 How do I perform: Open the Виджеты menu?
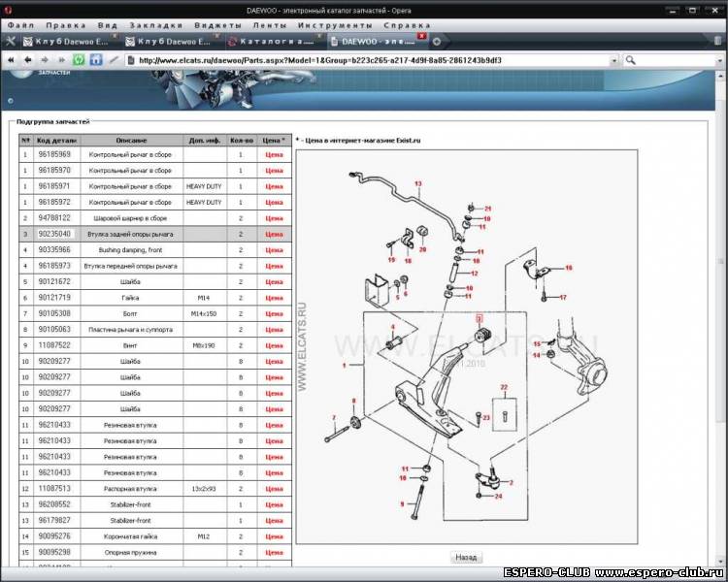click(217, 25)
